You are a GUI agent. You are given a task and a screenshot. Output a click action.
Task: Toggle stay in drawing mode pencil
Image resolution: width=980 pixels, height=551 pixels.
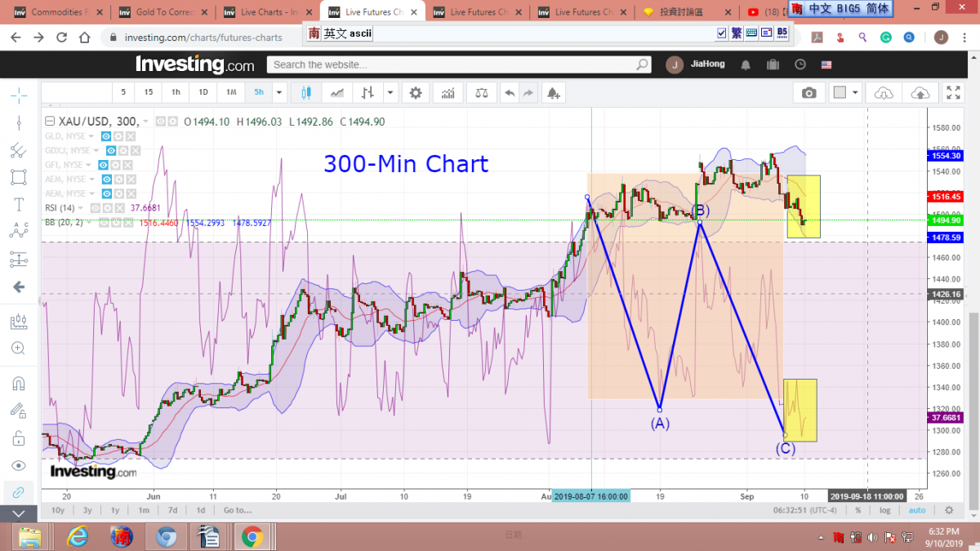[19, 411]
